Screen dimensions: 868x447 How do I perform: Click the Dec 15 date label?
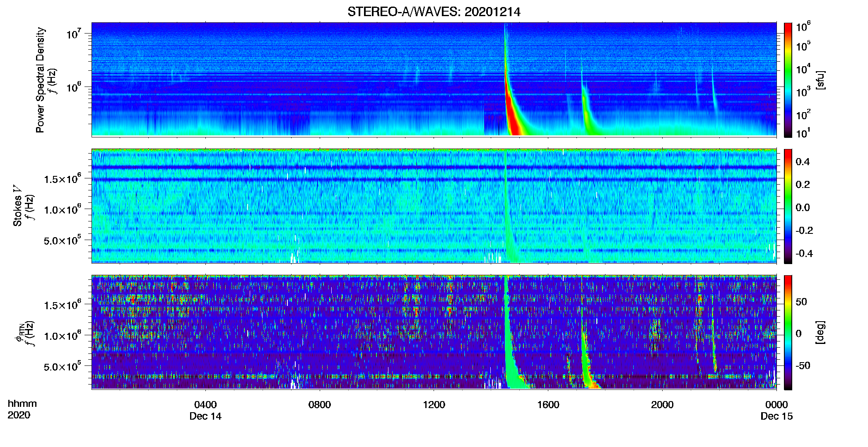pos(776,416)
